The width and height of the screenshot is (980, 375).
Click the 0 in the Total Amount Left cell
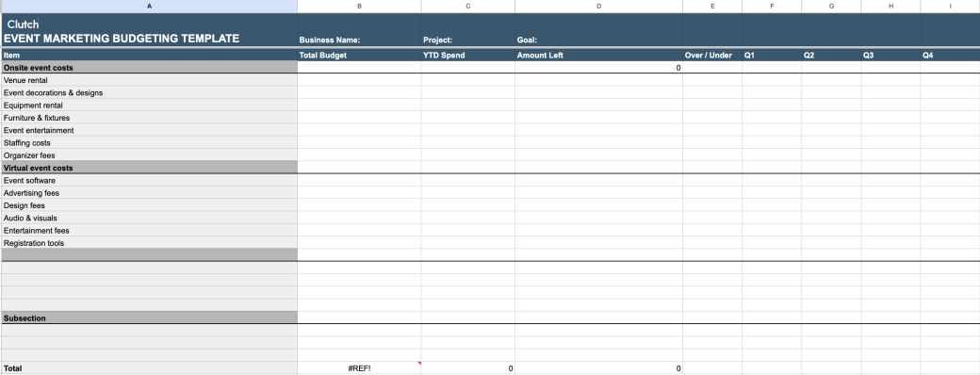(x=678, y=368)
